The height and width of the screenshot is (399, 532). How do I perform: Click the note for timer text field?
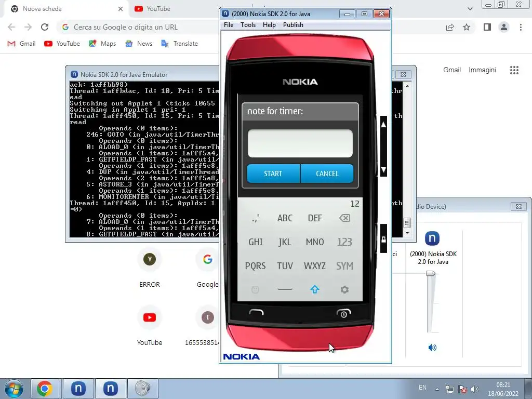pyautogui.click(x=300, y=143)
